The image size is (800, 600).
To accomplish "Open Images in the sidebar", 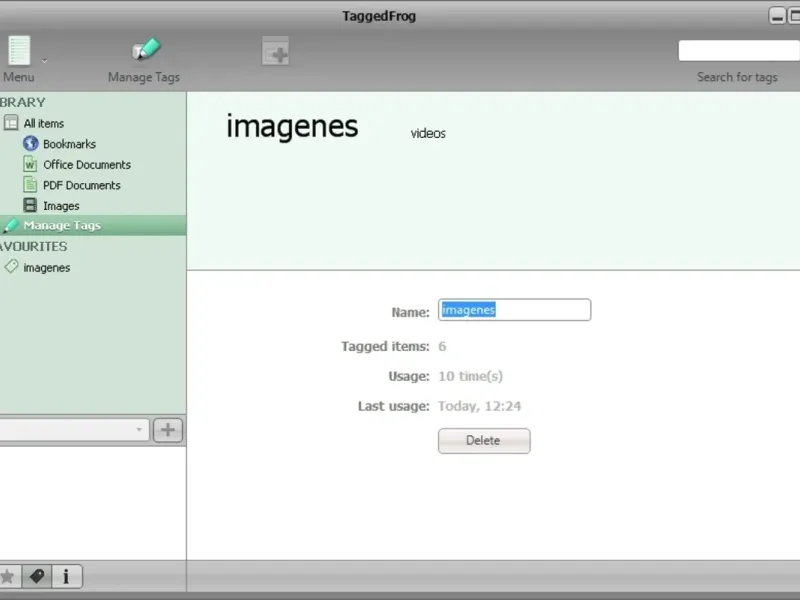I will point(61,206).
